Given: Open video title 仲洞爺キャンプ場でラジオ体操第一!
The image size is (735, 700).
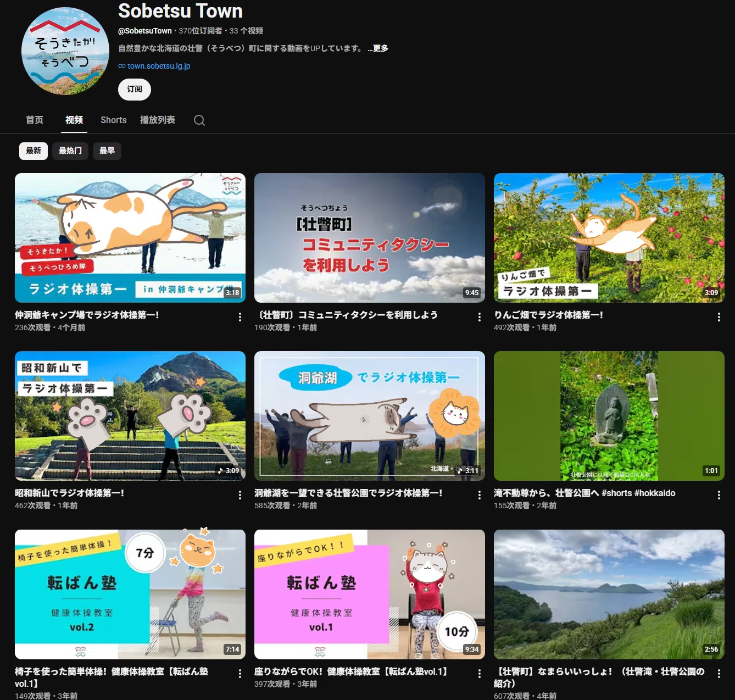Looking at the screenshot, I should 87,315.
